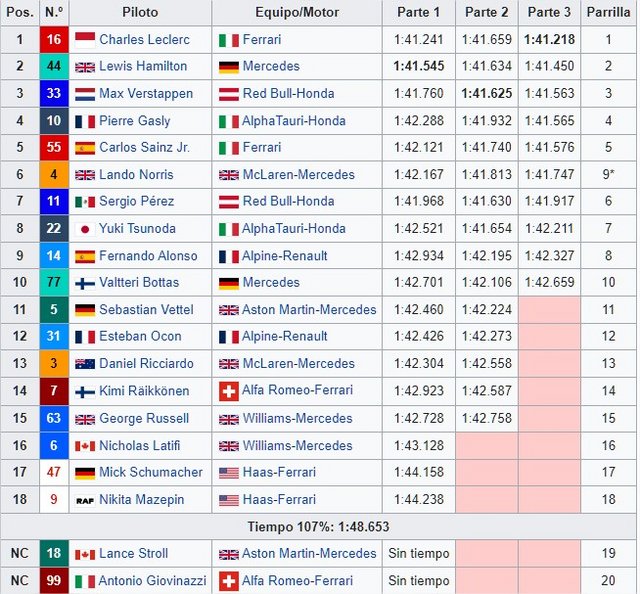This screenshot has width=640, height=594.
Task: Click the Netherlands flag beside Max Verstappen
Action: tap(85, 94)
